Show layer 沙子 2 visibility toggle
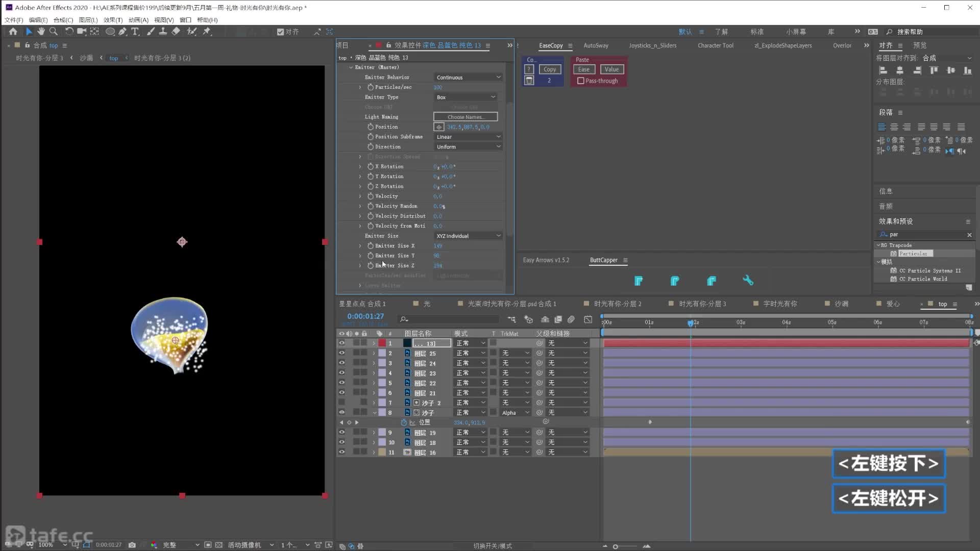This screenshot has width=980, height=551. tap(341, 403)
